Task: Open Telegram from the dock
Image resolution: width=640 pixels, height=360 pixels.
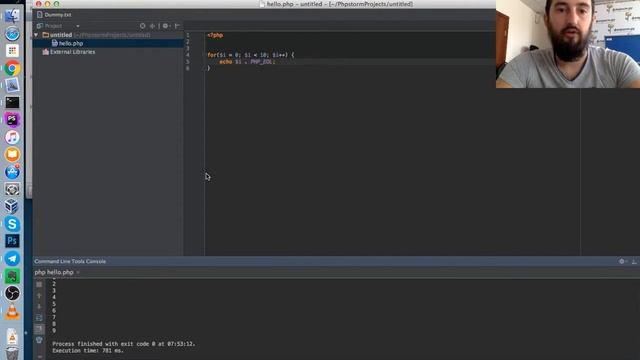Action: click(x=12, y=258)
